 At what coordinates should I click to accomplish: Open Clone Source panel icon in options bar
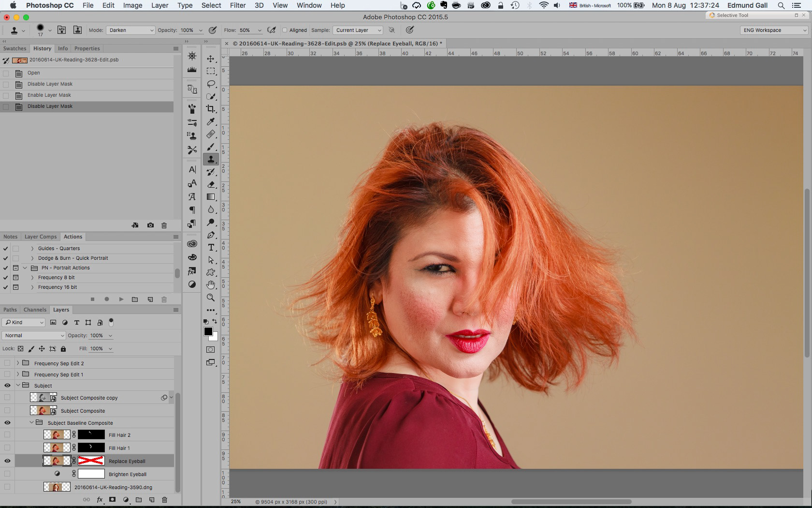tap(77, 30)
